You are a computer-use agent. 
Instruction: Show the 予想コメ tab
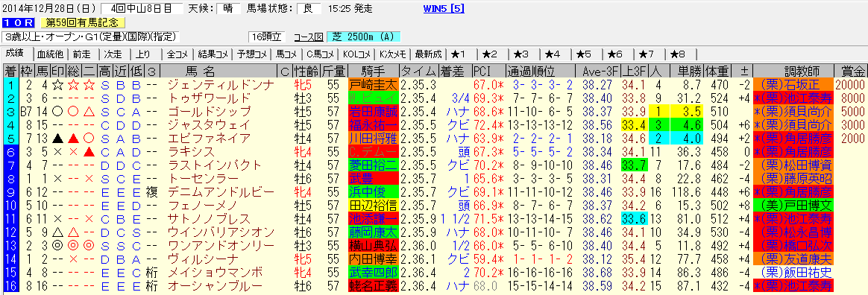pos(253,54)
